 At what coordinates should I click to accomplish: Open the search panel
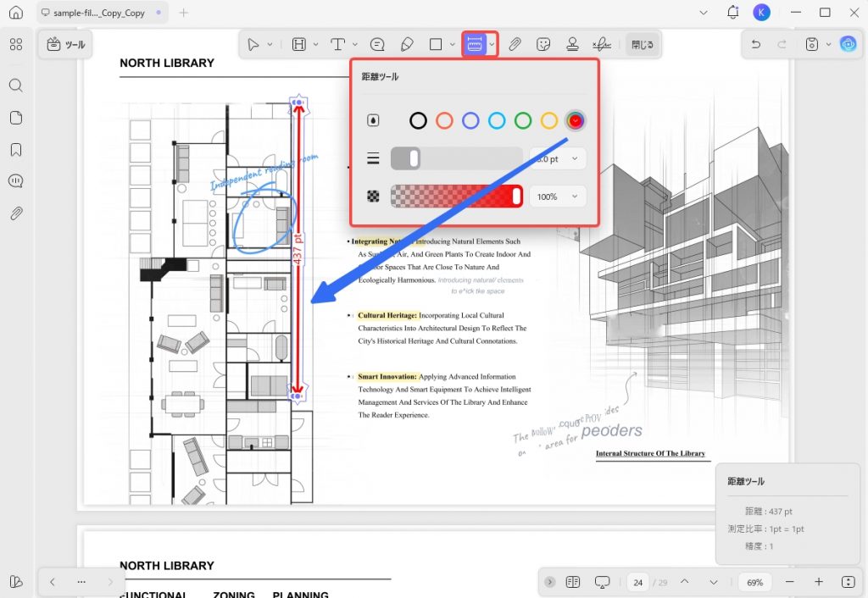point(16,86)
